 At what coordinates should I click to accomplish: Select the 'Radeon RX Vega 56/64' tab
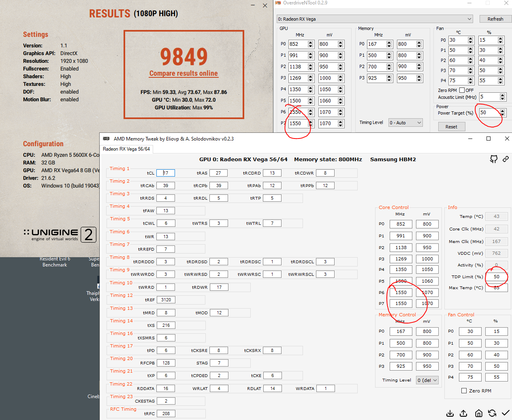point(126,149)
